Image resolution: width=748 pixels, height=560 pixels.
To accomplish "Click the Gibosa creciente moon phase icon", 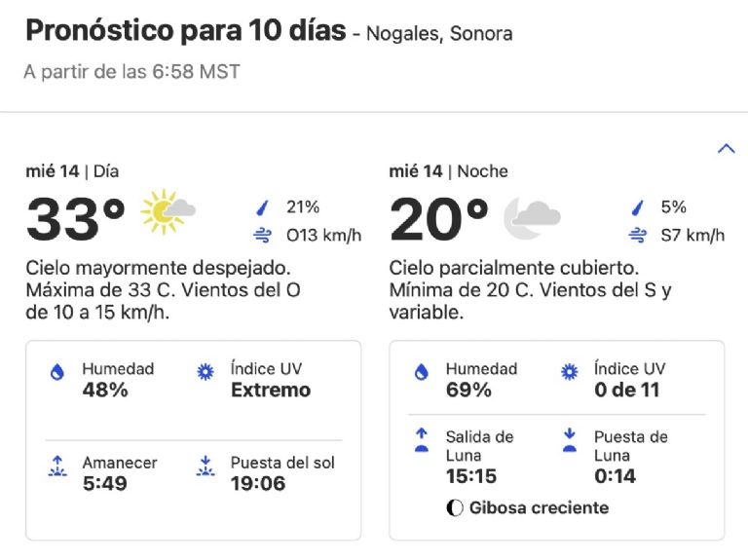I will (454, 508).
